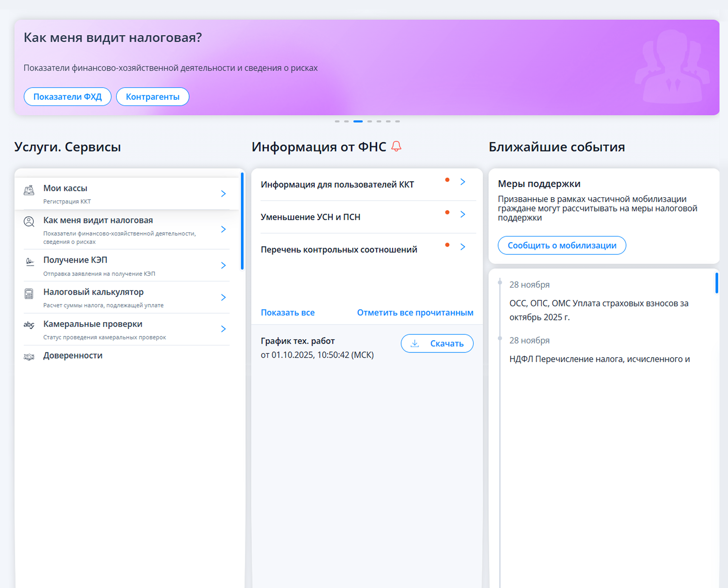The image size is (728, 588).
Task: Click the handshake icon beside Доверенности
Action: 29,357
